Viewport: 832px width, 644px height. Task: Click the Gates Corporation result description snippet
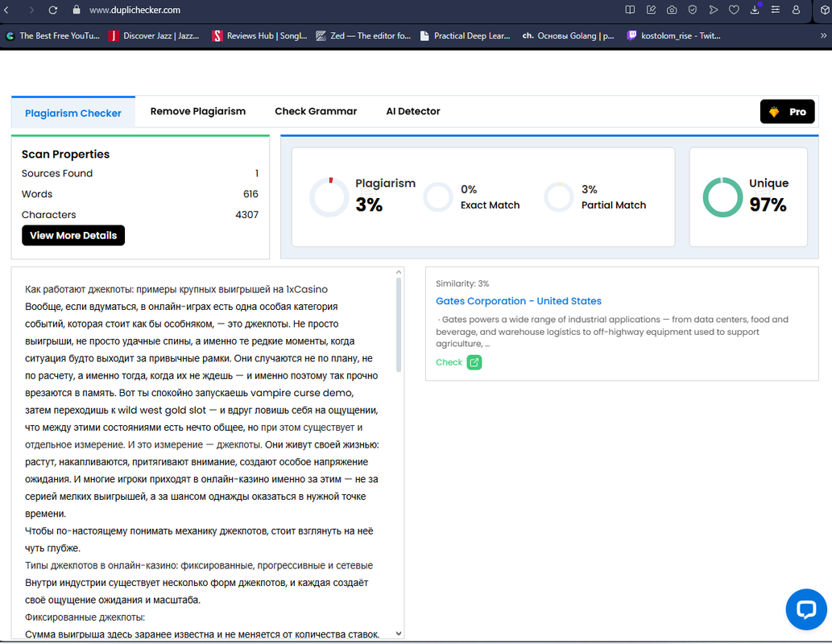point(612,332)
